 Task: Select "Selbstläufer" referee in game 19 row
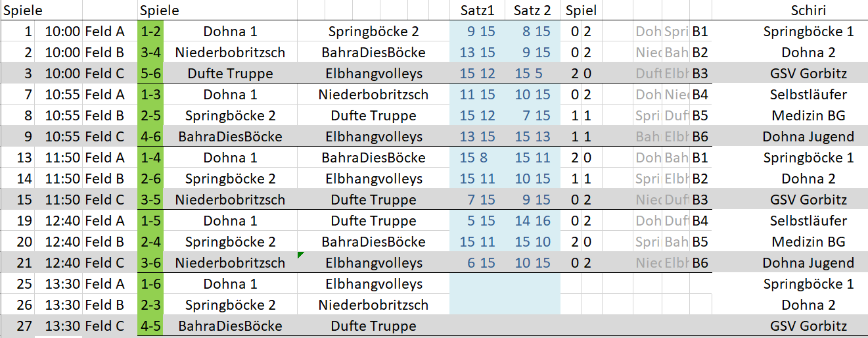click(x=808, y=221)
